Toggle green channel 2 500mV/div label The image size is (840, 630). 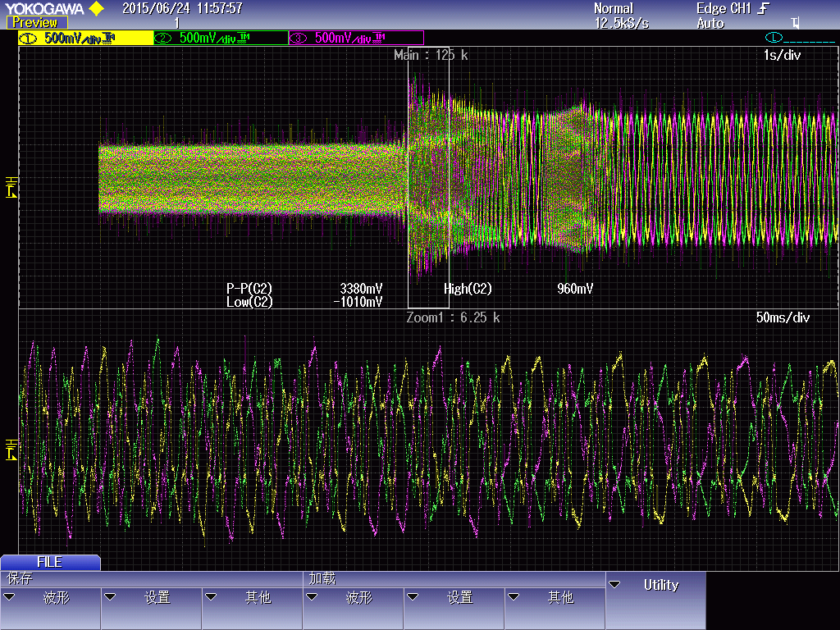[x=221, y=38]
